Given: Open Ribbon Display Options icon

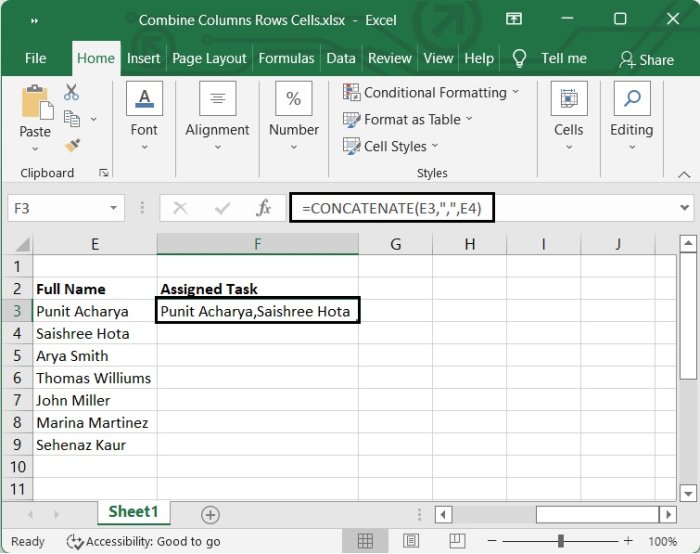Looking at the screenshot, I should 513,19.
